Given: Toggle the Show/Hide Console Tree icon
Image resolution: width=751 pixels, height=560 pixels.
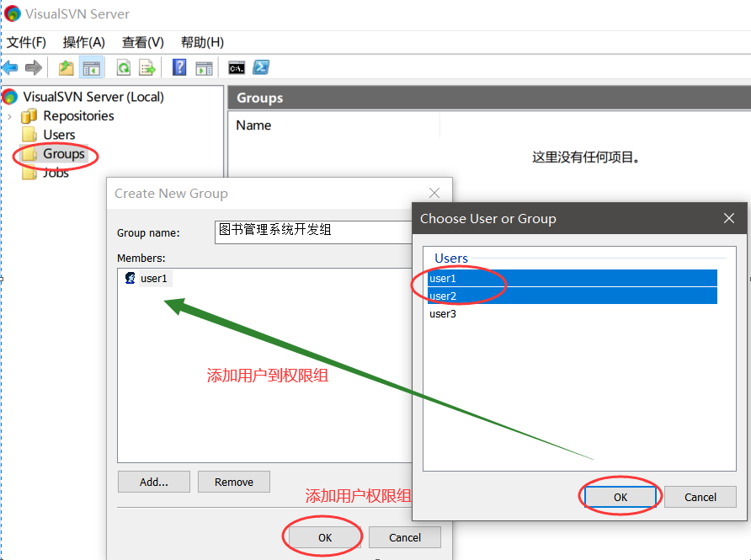Looking at the screenshot, I should click(91, 67).
